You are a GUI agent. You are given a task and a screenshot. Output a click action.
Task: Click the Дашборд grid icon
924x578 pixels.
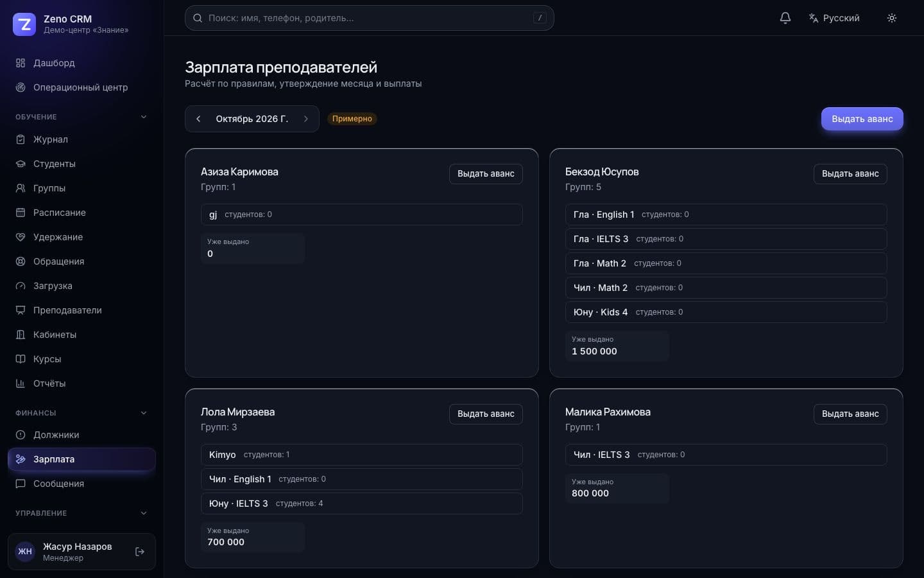pos(21,63)
